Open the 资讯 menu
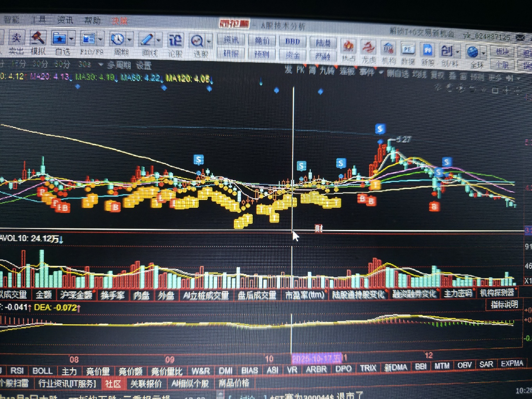This screenshot has width=532, height=399. click(65, 20)
